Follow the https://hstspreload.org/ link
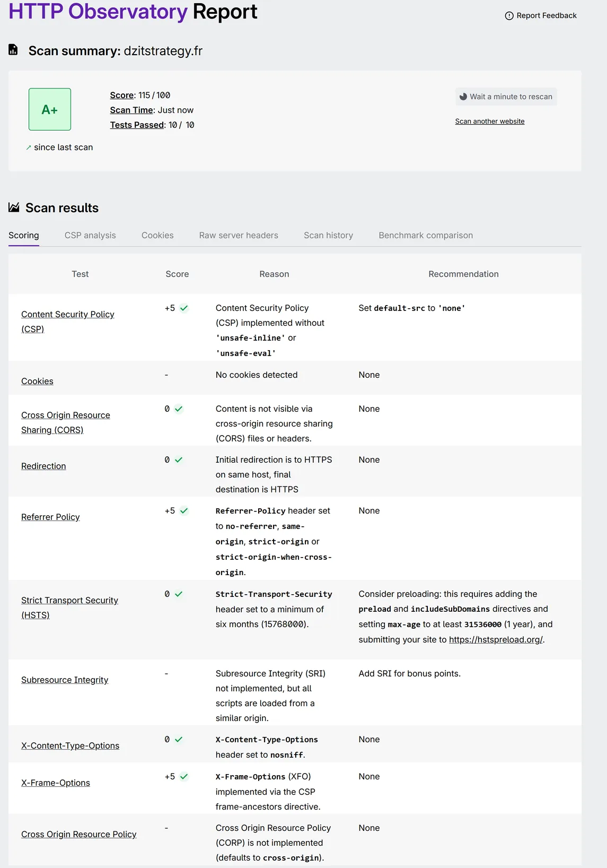Image resolution: width=607 pixels, height=868 pixels. coord(496,640)
